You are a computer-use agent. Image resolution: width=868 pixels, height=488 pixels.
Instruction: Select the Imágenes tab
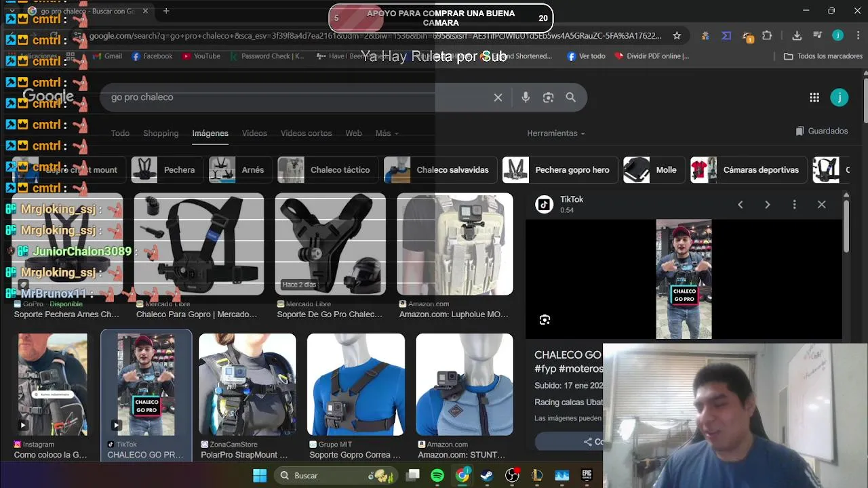click(210, 134)
